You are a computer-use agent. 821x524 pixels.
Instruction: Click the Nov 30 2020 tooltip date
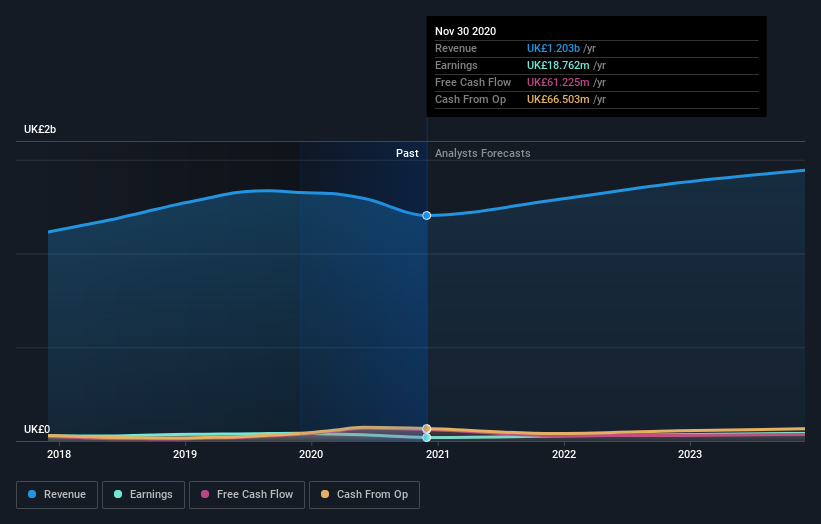[x=465, y=31]
